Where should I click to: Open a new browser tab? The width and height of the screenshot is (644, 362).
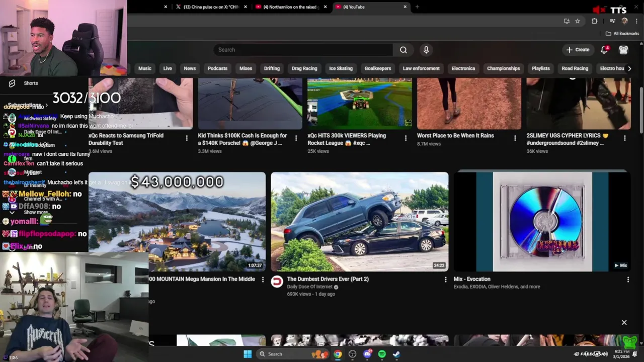(x=417, y=7)
